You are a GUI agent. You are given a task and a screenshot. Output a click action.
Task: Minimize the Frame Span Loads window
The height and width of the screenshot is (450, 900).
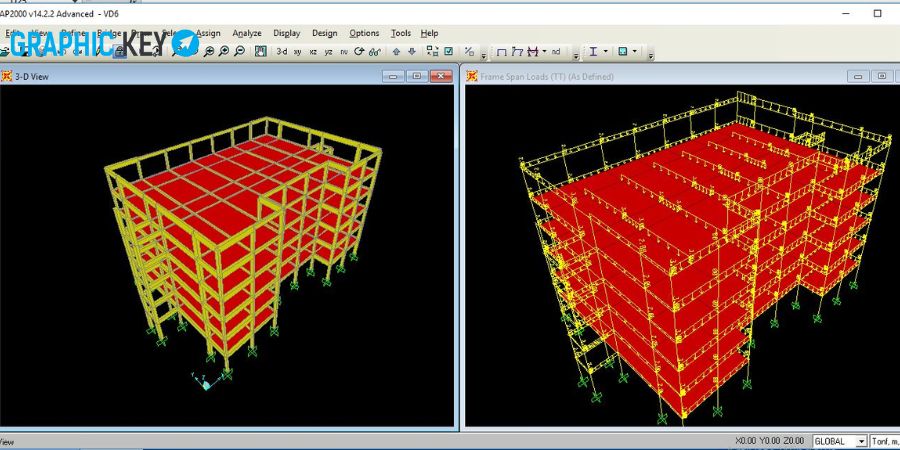click(858, 76)
